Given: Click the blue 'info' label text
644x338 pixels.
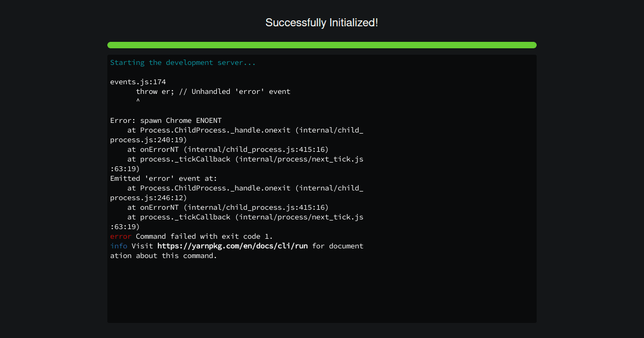Looking at the screenshot, I should tap(118, 246).
